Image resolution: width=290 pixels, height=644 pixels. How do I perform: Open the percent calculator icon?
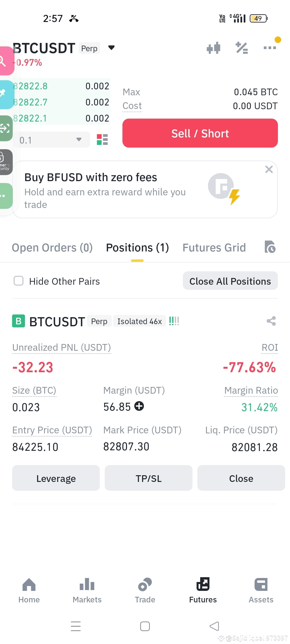tap(242, 48)
